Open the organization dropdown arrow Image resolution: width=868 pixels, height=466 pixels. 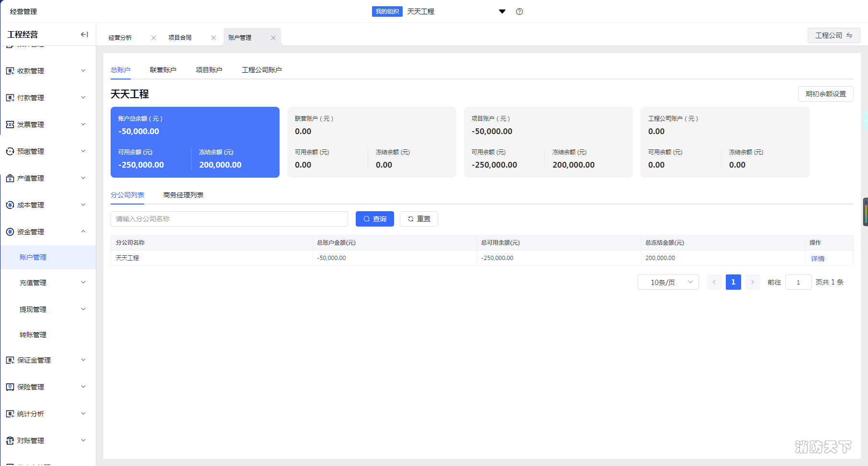(x=502, y=11)
